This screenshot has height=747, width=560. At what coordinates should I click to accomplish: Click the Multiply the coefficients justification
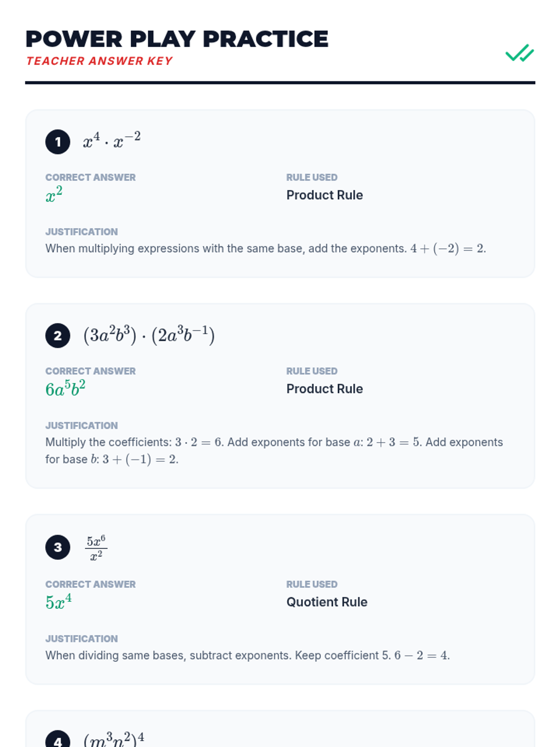click(274, 451)
